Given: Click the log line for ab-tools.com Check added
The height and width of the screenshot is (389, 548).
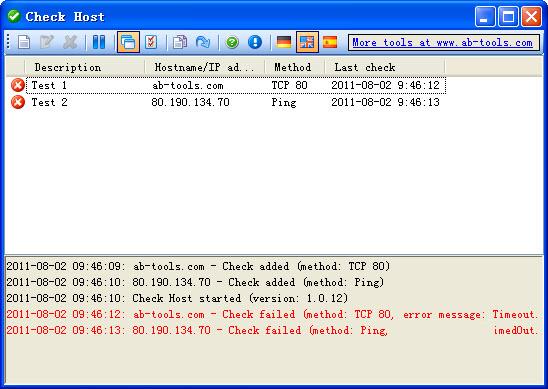Looking at the screenshot, I should 198,266.
